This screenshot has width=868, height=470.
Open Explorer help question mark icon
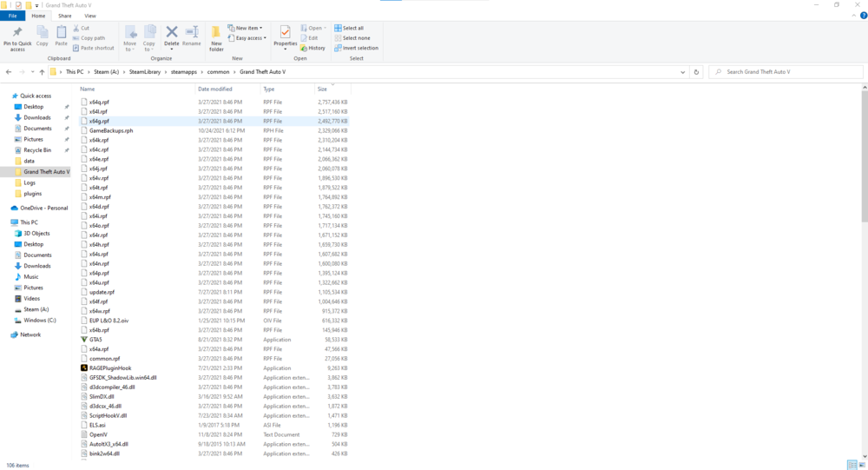pyautogui.click(x=864, y=17)
